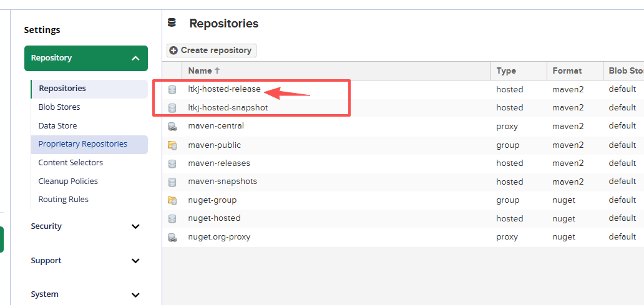Click the maven2 format cell of maven-releases
The height and width of the screenshot is (305, 644).
[568, 163]
